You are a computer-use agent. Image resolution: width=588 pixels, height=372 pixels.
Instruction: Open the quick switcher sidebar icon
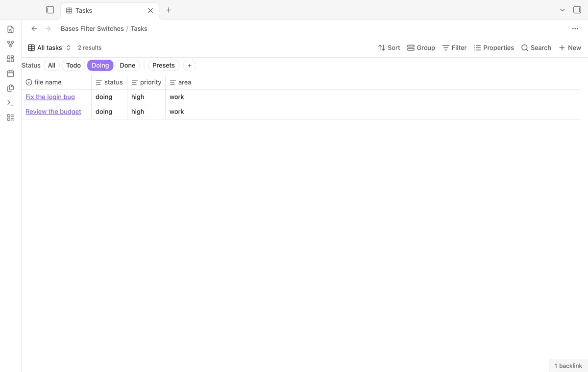point(10,29)
